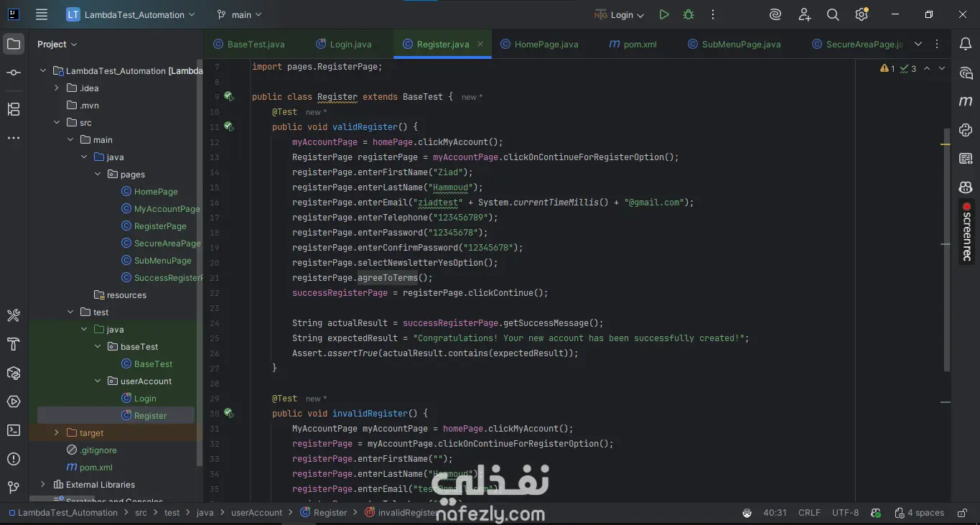Go to the previous highlighted error arrow
The height and width of the screenshot is (525, 980).
tap(927, 69)
